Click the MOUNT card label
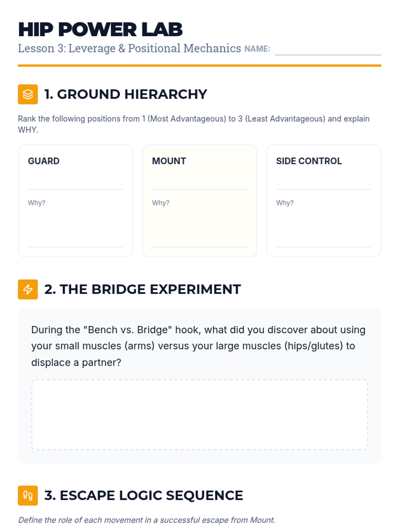 point(169,161)
